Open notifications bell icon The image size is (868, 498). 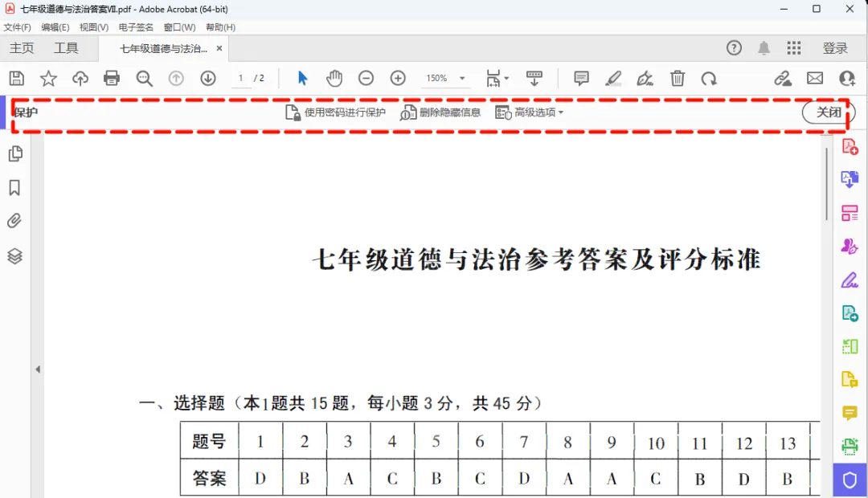pyautogui.click(x=764, y=48)
